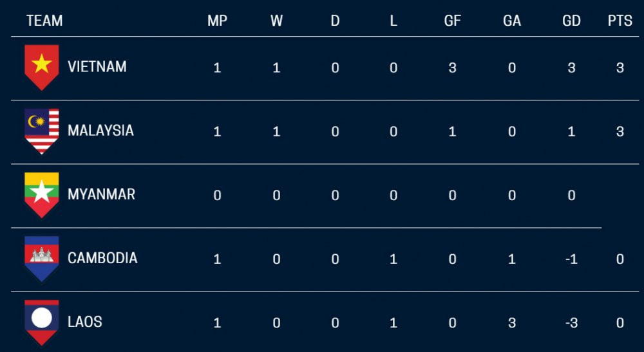644x352 pixels.
Task: Sort table by PTS column header
Action: [x=620, y=21]
